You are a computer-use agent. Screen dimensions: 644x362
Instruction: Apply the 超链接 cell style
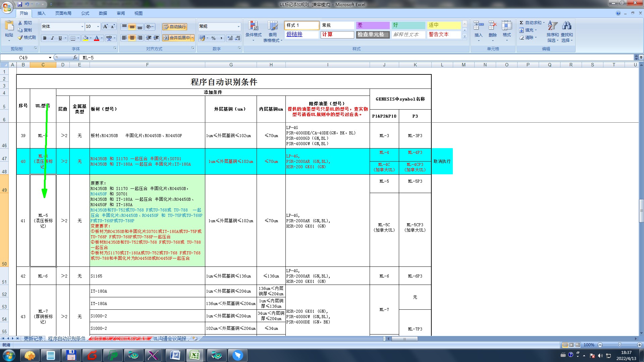[302, 35]
